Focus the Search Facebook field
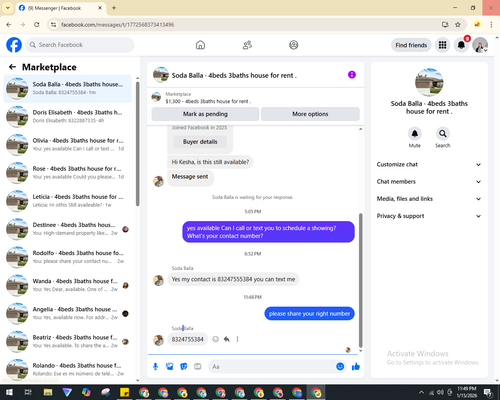The image size is (500, 400). (x=80, y=45)
